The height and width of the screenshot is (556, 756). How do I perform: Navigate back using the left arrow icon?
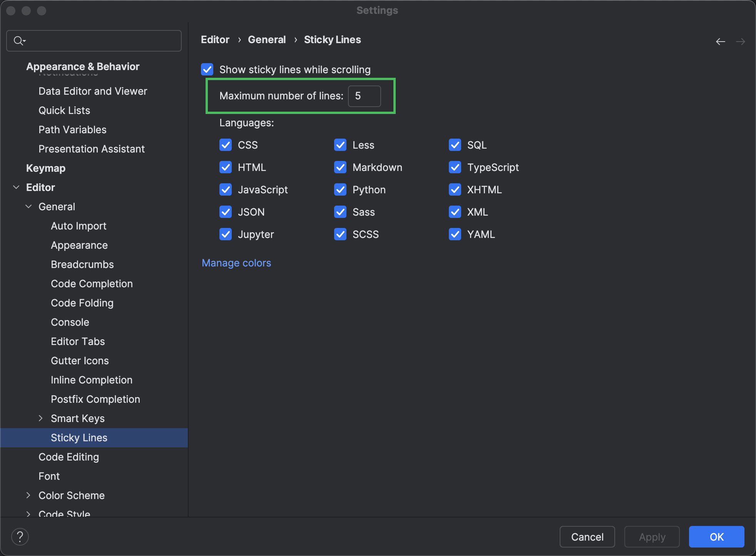[x=721, y=41]
